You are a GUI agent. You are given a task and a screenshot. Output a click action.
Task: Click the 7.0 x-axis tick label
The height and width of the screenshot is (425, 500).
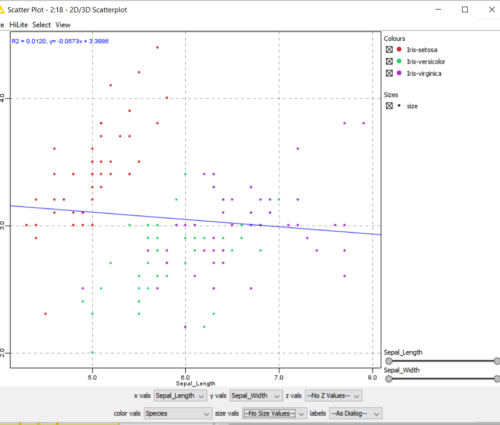pyautogui.click(x=279, y=377)
